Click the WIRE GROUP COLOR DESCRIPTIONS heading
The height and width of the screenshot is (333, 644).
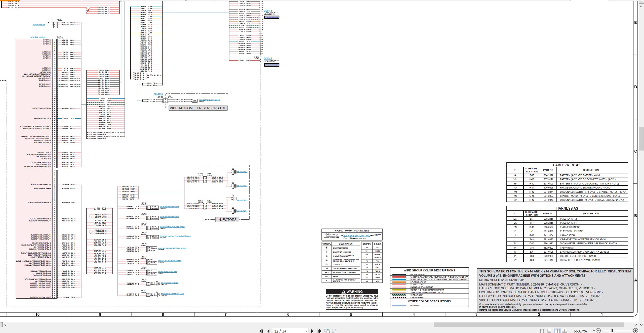pos(429,271)
